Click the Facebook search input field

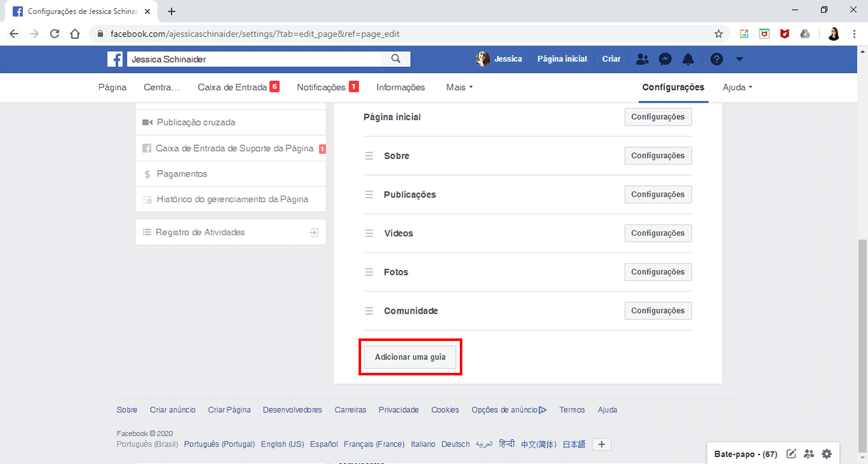click(x=254, y=59)
